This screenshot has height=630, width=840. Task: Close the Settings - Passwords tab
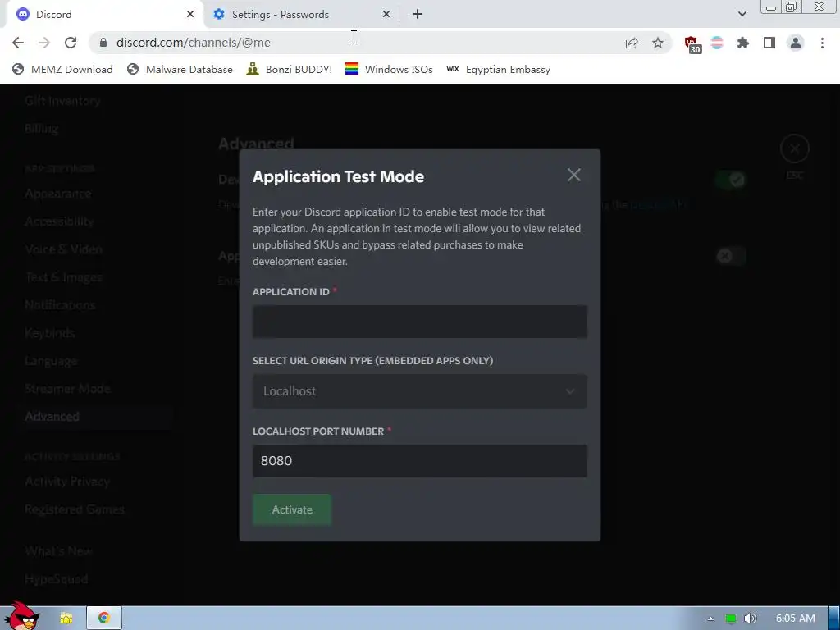click(386, 15)
